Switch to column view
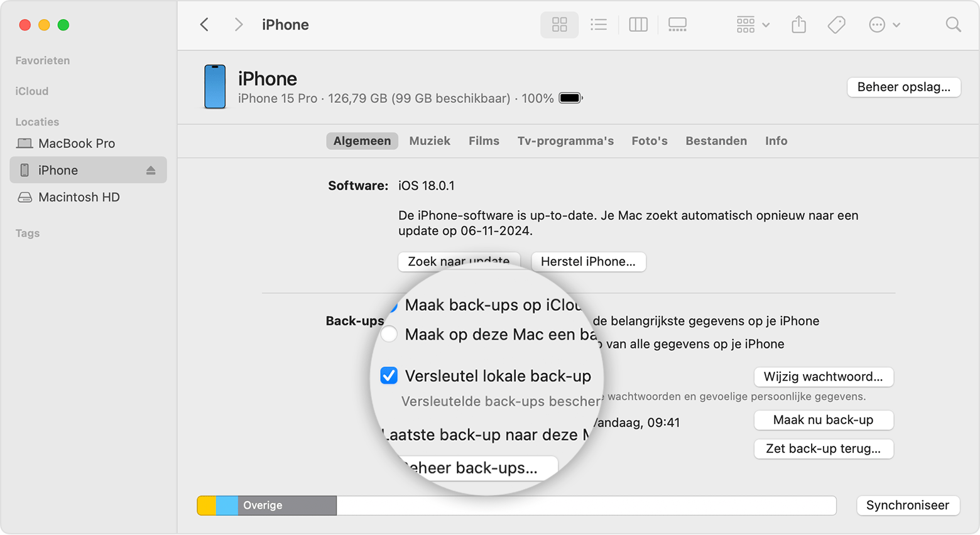Image resolution: width=980 pixels, height=535 pixels. [638, 24]
